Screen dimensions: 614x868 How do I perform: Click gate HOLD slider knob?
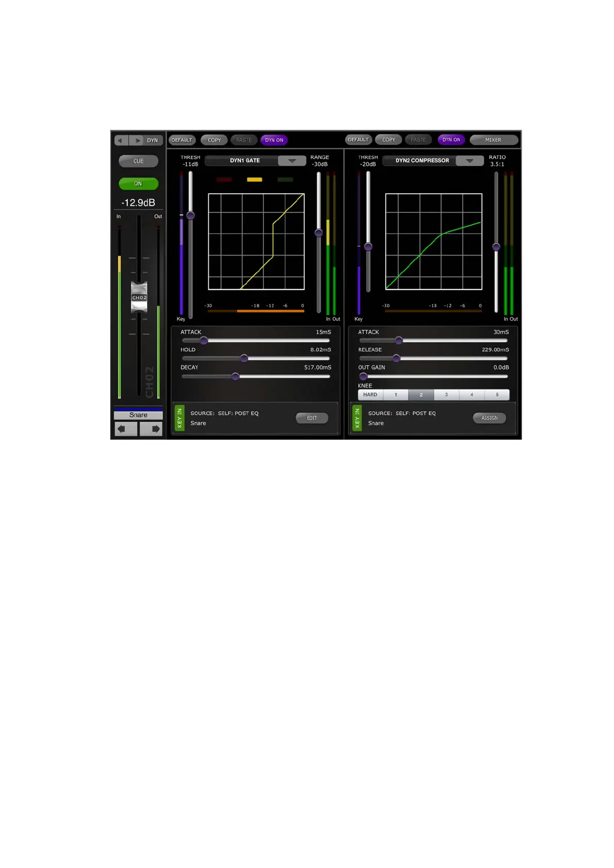tap(244, 358)
